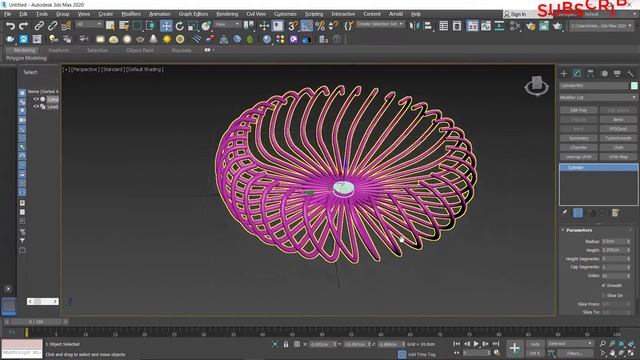Switch to the Freeform ribbon tab
The image size is (640, 360).
(x=58, y=50)
